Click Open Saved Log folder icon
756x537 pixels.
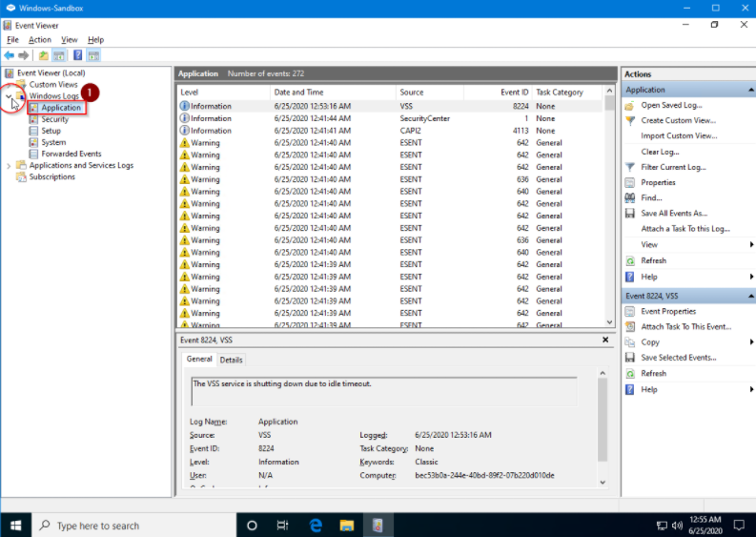[630, 105]
